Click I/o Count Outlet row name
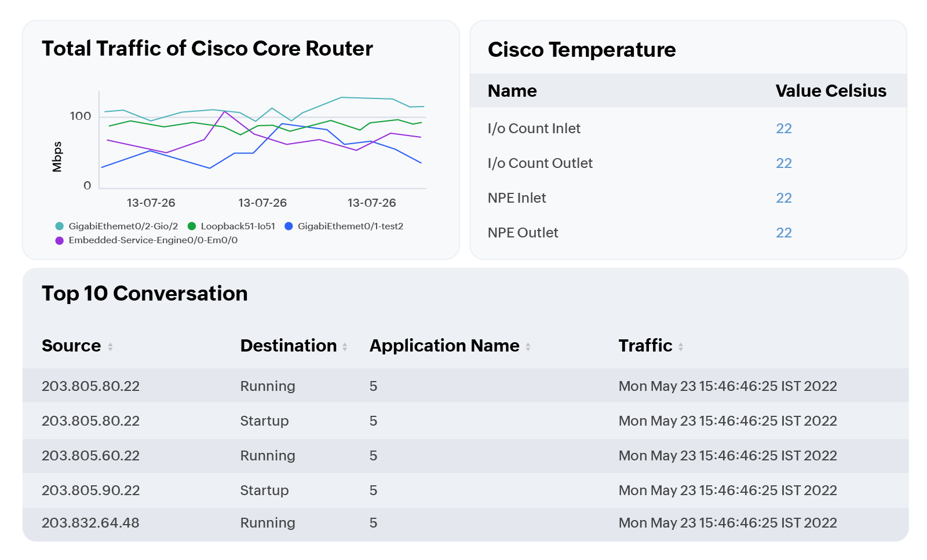Screen dimensions: 927x560 tap(540, 163)
